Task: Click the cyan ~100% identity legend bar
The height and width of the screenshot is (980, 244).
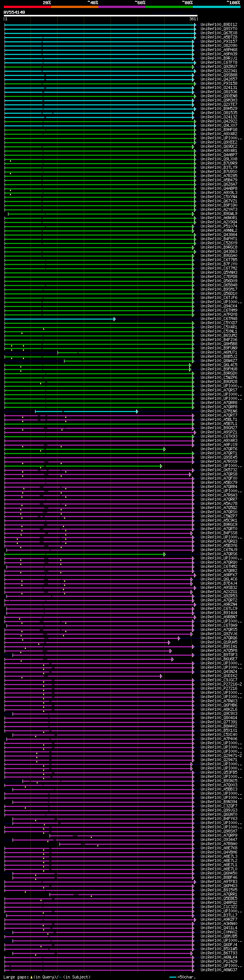Action: (217, 7)
